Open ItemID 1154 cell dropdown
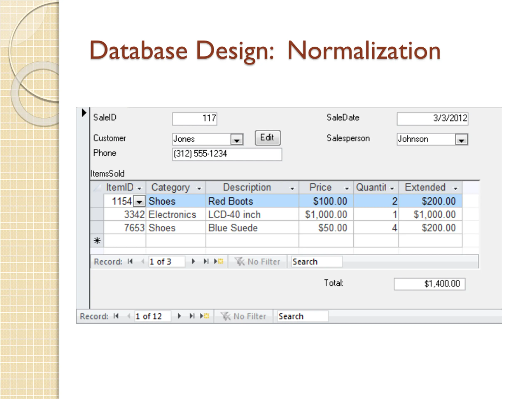This screenshot has height=399, width=532. coord(139,201)
